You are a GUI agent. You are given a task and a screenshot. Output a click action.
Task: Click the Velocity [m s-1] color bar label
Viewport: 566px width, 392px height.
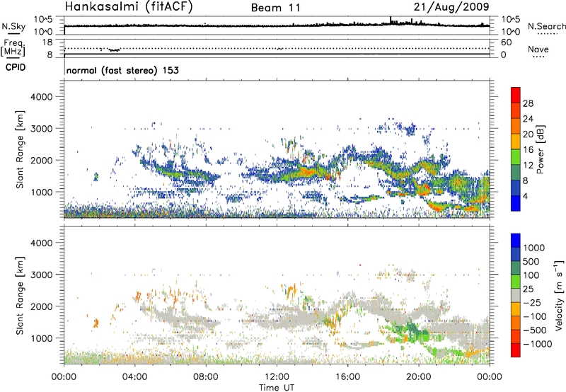click(x=559, y=295)
